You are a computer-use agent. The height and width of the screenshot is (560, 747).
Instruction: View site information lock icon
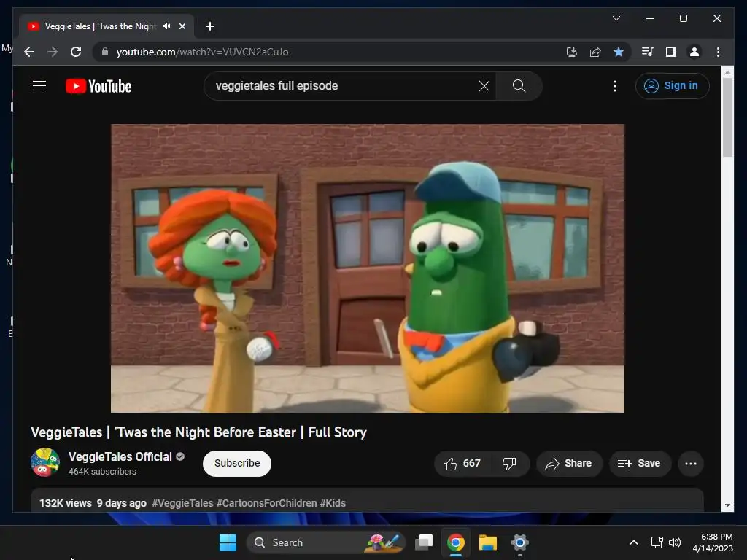pos(105,52)
